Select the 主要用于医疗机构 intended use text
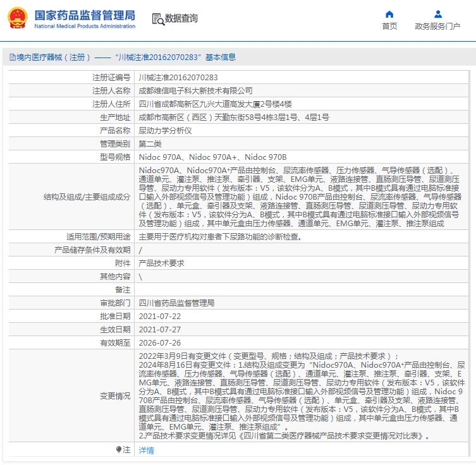The image size is (476, 465). click(221, 236)
